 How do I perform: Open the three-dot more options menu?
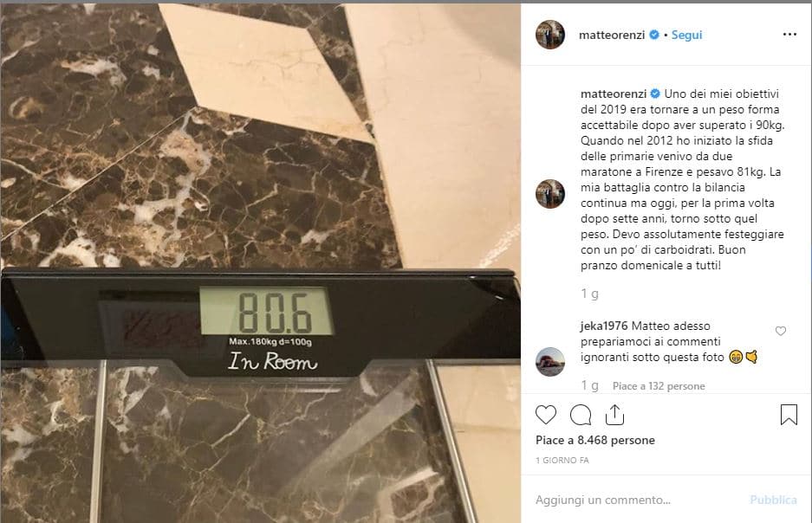pos(789,34)
